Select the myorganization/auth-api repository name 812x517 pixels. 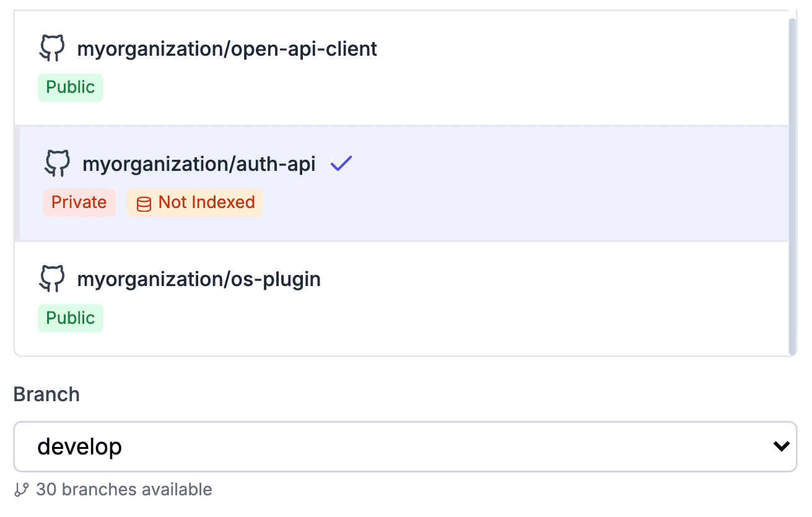(199, 164)
